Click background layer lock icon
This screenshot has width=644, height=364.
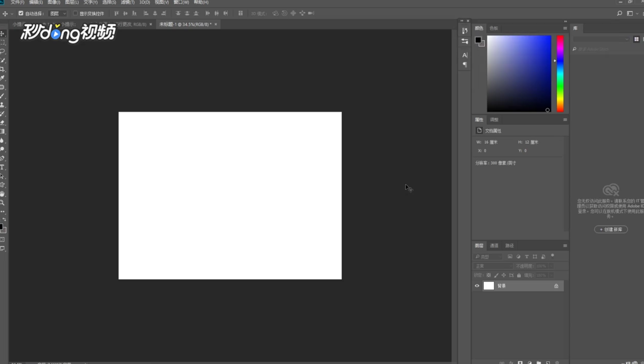point(556,286)
